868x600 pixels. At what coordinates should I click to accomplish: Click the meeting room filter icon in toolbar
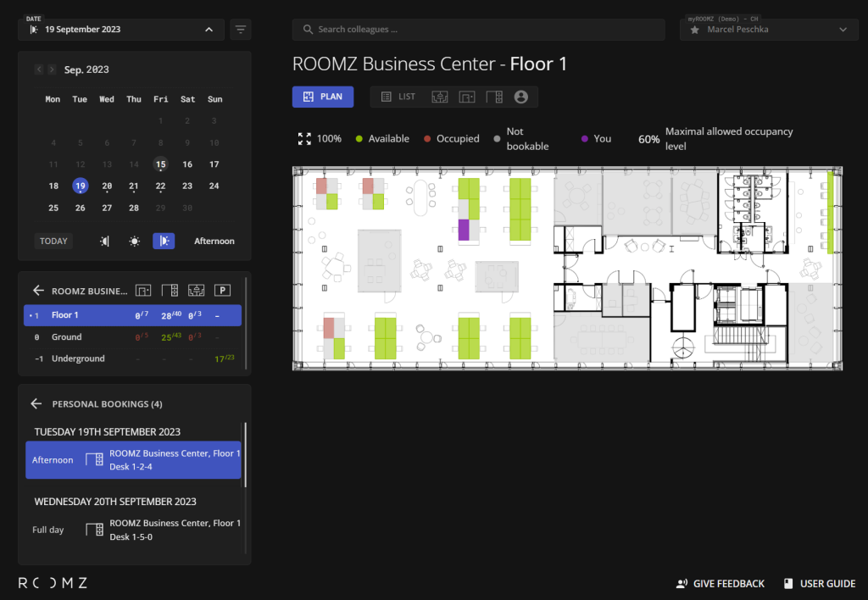[x=439, y=97]
